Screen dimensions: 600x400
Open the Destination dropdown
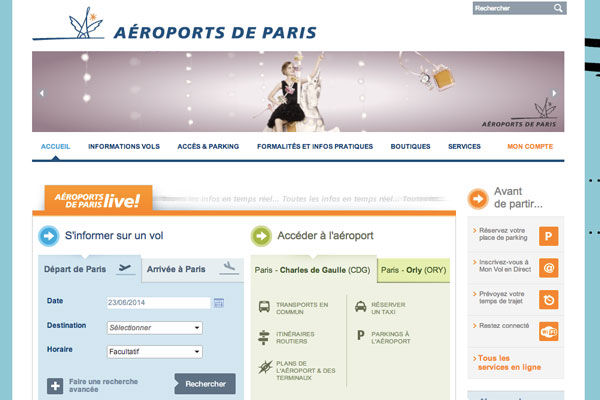[x=155, y=328]
